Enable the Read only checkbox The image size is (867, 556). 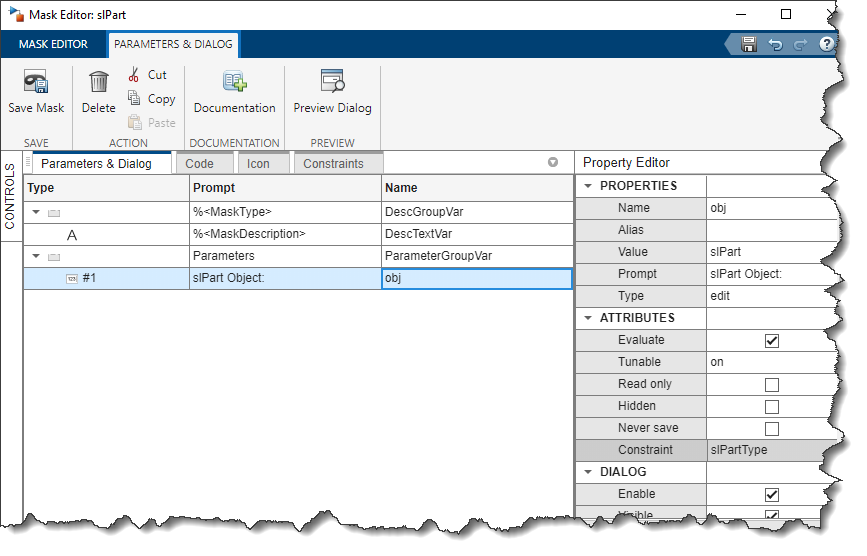point(771,384)
